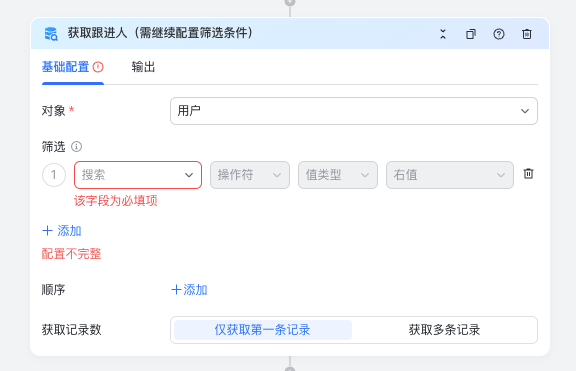Click the warning icon on the 基础配置 tab

click(x=98, y=67)
